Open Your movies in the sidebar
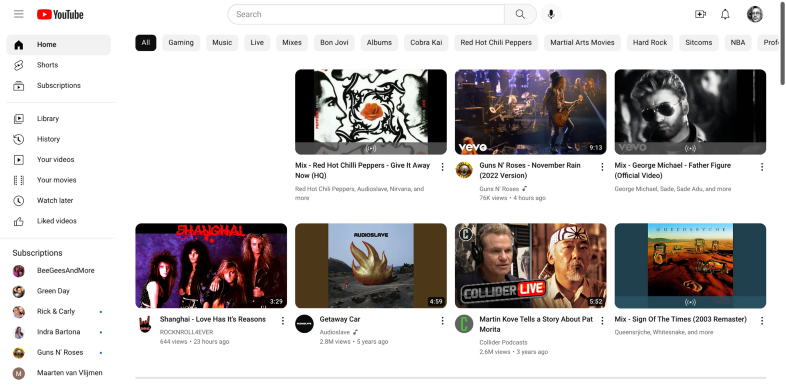This screenshot has width=786, height=388. (x=59, y=180)
